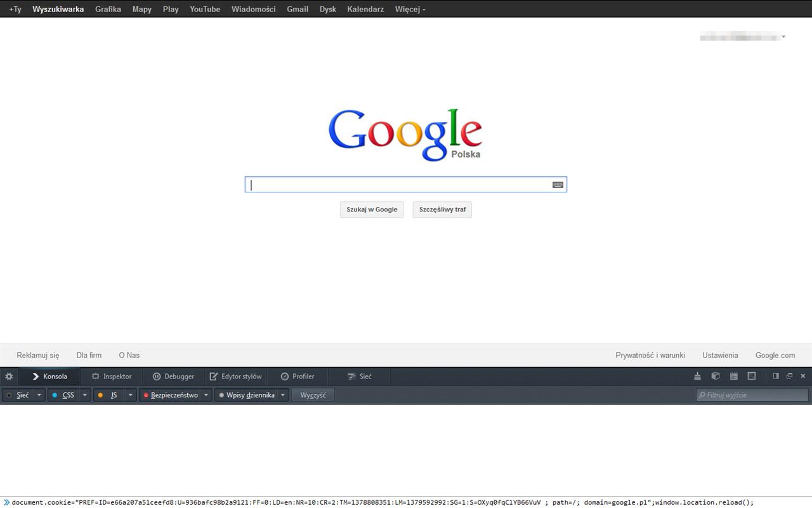Screen dimensions: 812x508
Task: Switch to the Konsola tab
Action: pos(49,377)
